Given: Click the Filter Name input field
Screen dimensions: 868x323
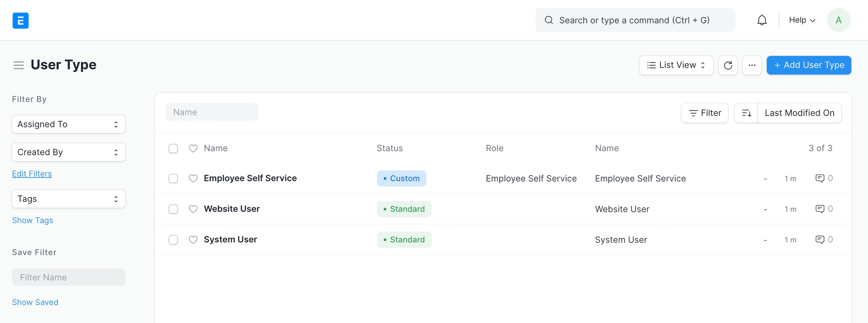Looking at the screenshot, I should pos(69,277).
